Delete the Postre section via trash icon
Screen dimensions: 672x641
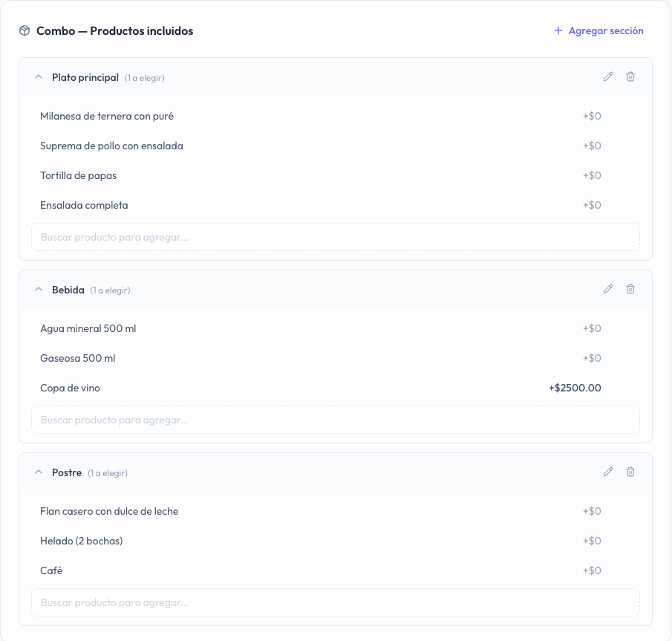click(x=630, y=472)
